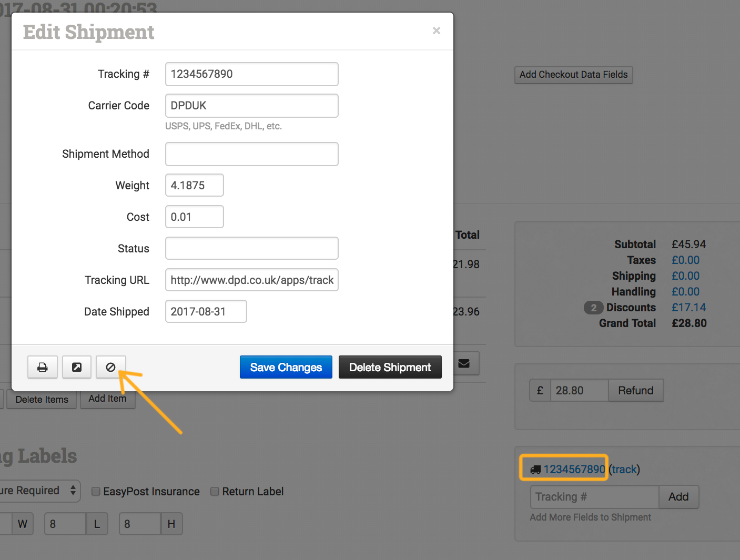Click the Handling amount £0.00

686,292
